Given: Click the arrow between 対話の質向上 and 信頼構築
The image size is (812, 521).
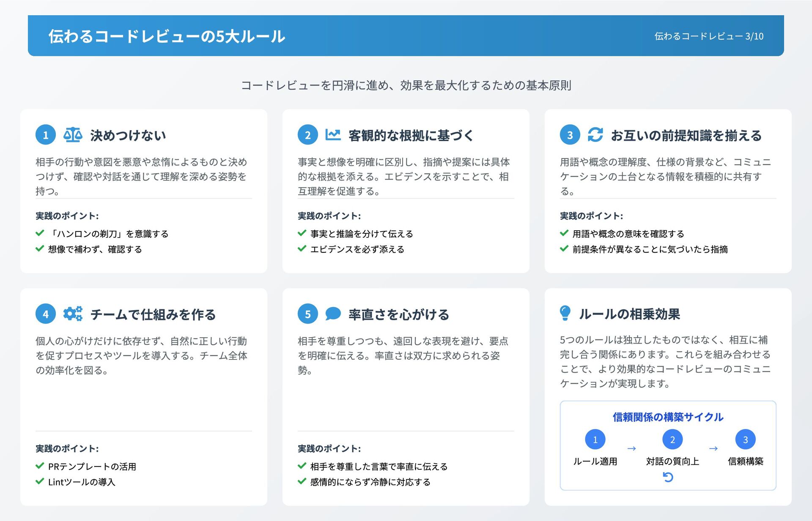Looking at the screenshot, I should tap(713, 448).
